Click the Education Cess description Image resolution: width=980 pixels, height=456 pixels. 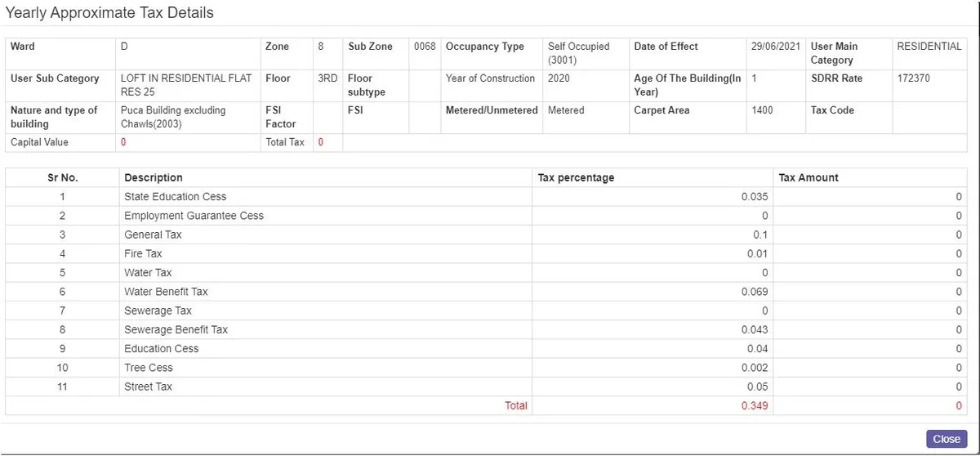point(161,349)
